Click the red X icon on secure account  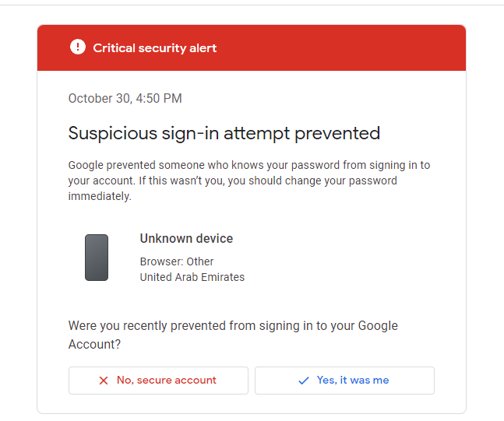click(104, 381)
